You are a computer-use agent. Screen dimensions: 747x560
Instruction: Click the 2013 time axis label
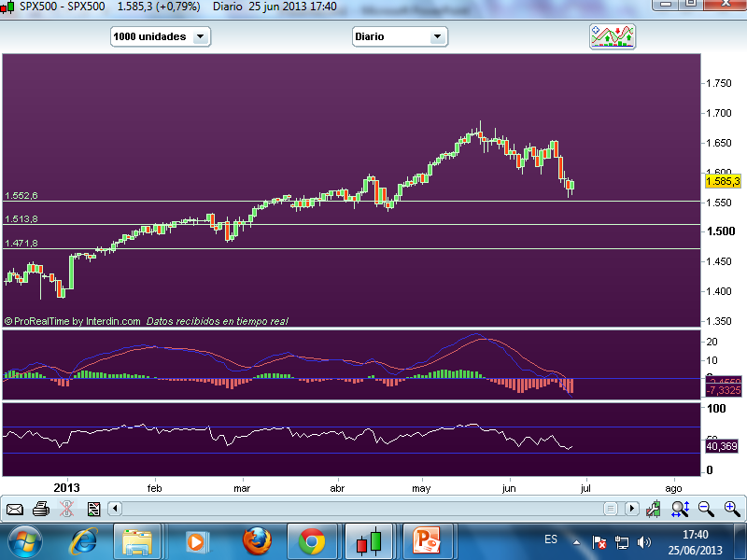[x=66, y=487]
